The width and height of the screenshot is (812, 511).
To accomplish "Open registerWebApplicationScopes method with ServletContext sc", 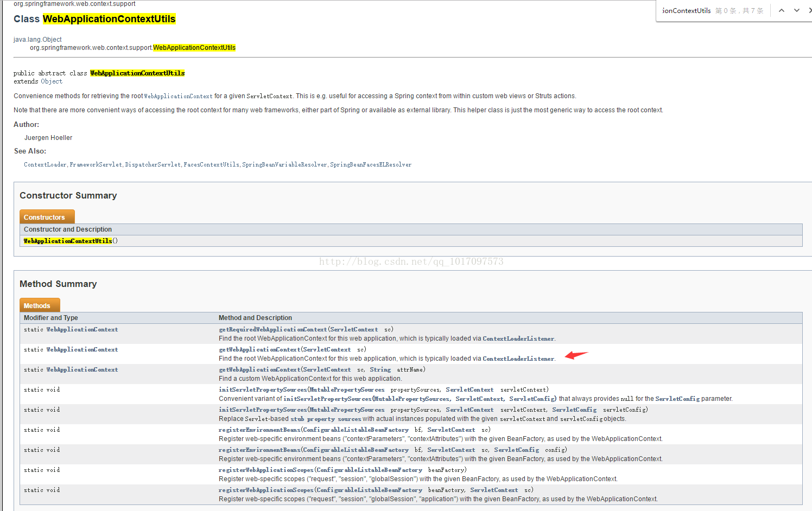I will tap(266, 490).
